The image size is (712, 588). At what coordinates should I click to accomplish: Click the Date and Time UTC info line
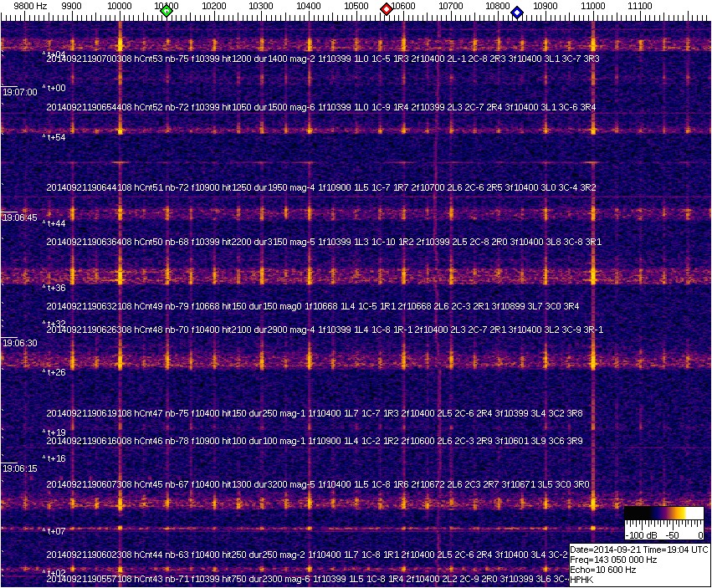coord(639,550)
